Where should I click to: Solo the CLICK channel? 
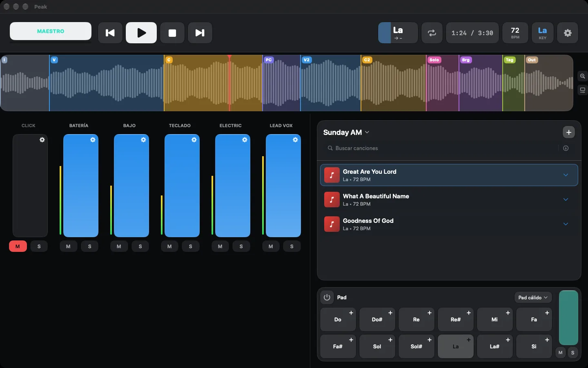click(39, 247)
